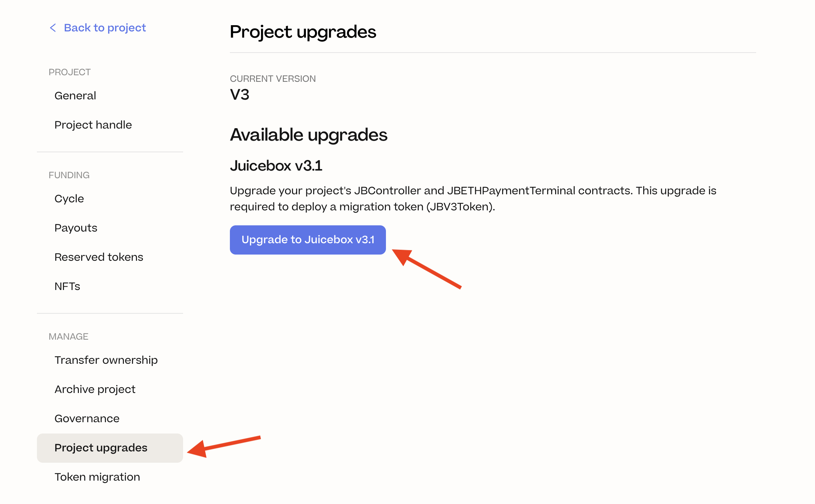
Task: Open the Token migration page
Action: pyautogui.click(x=97, y=477)
